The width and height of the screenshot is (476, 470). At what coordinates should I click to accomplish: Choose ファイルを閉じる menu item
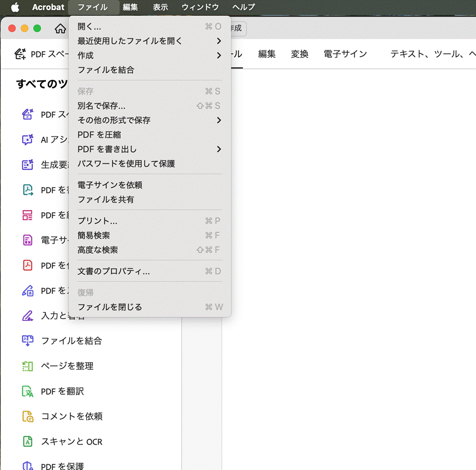pos(150,307)
